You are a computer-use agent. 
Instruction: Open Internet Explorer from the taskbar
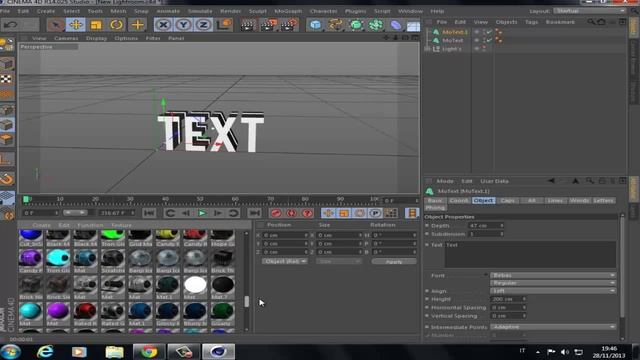[45, 351]
